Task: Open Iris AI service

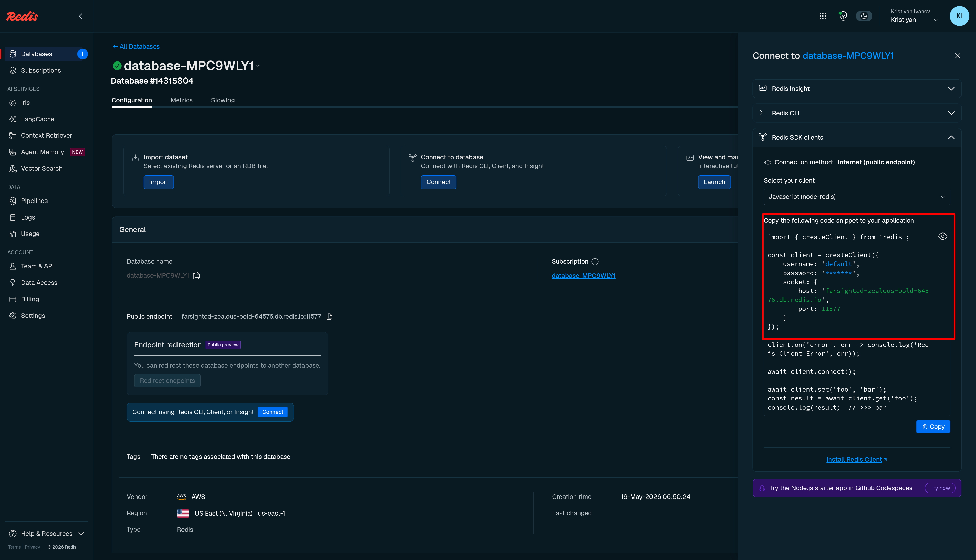Action: [x=25, y=103]
